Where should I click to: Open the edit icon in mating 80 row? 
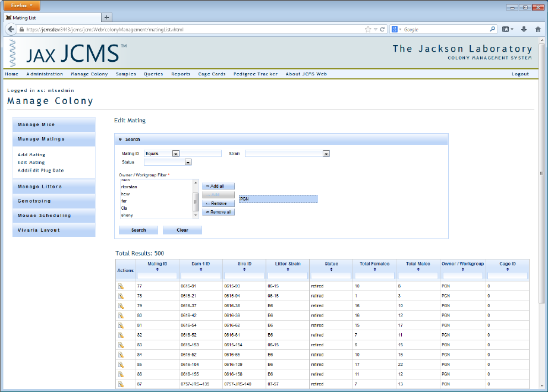pyautogui.click(x=120, y=315)
